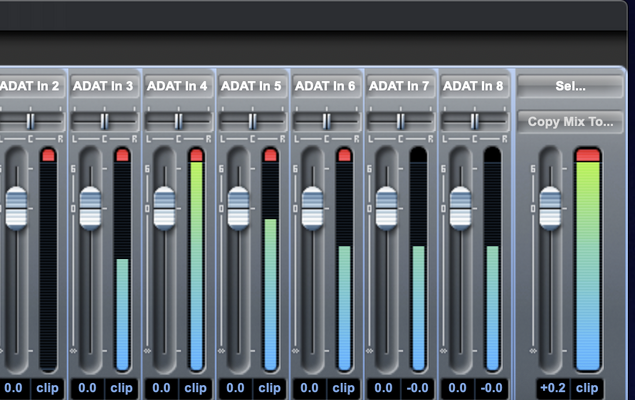Screen dimensions: 635x400
Task: Click the master fader value +0.2
Action: point(553,388)
